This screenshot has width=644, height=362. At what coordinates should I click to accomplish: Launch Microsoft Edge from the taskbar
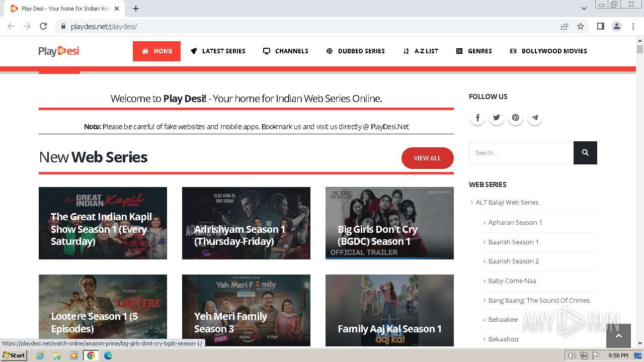pos(108,355)
